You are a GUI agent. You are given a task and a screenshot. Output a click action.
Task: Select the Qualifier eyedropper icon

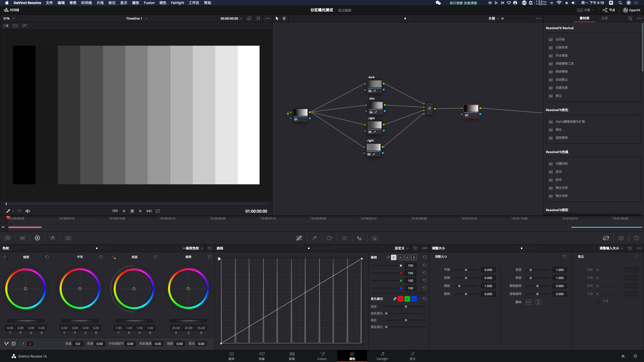click(314, 238)
